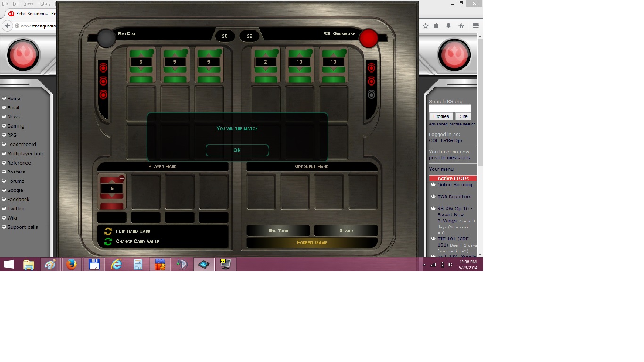Go to the browser home page icon
Viewport: 644px width, 362px height.
(x=462, y=26)
